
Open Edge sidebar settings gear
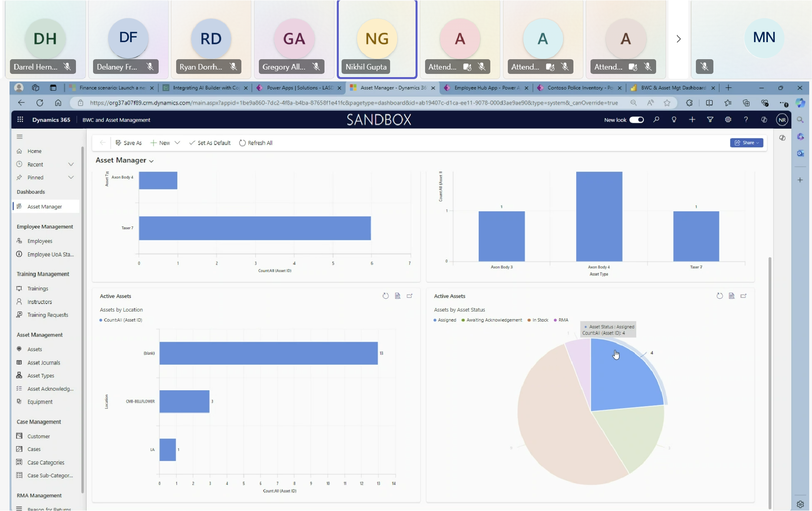[800, 504]
